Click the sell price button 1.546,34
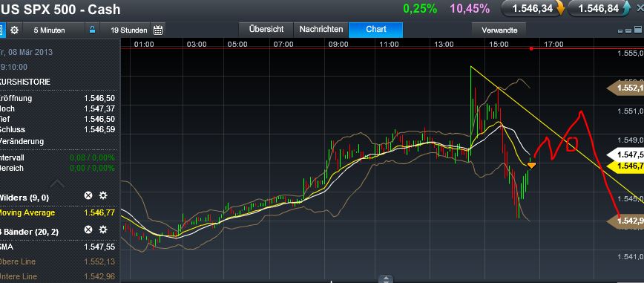Viewport: 644px width, 283px height. point(533,9)
